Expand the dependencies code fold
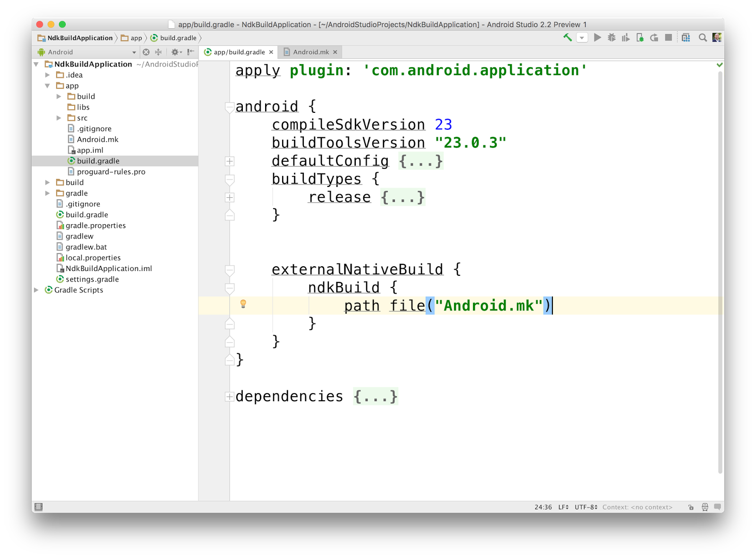 (x=229, y=397)
